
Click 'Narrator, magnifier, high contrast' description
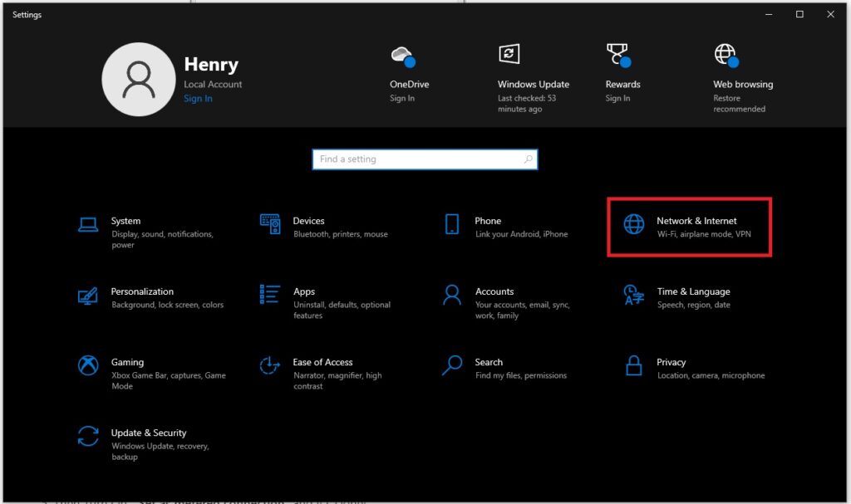click(x=337, y=380)
